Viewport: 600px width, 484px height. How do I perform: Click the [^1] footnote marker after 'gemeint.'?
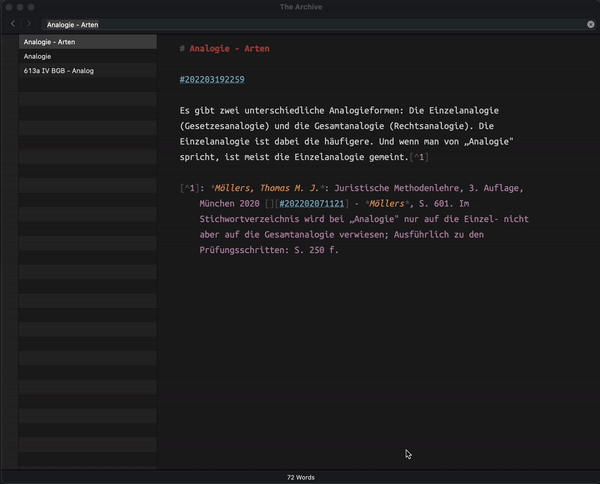point(419,157)
